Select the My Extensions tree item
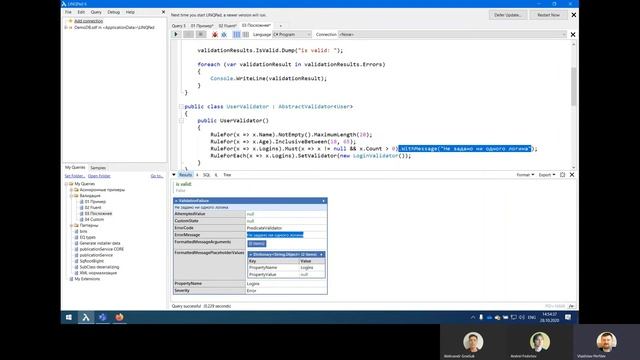This screenshot has height=360, width=640. point(87,279)
